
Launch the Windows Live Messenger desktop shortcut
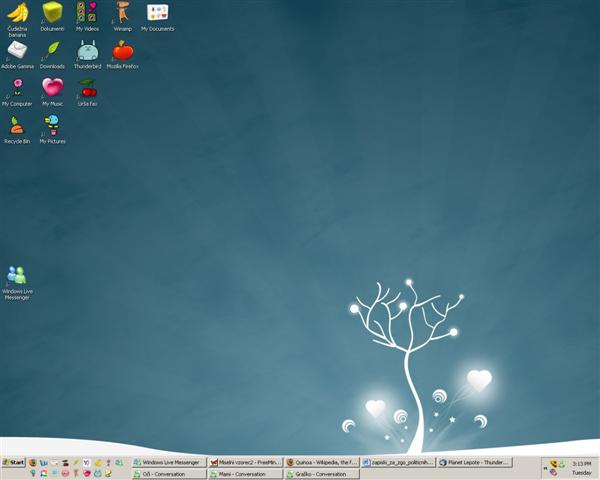point(17,282)
